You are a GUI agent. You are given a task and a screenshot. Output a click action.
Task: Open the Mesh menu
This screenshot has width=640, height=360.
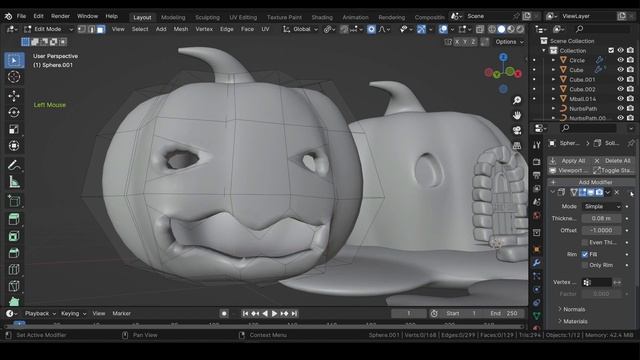181,29
